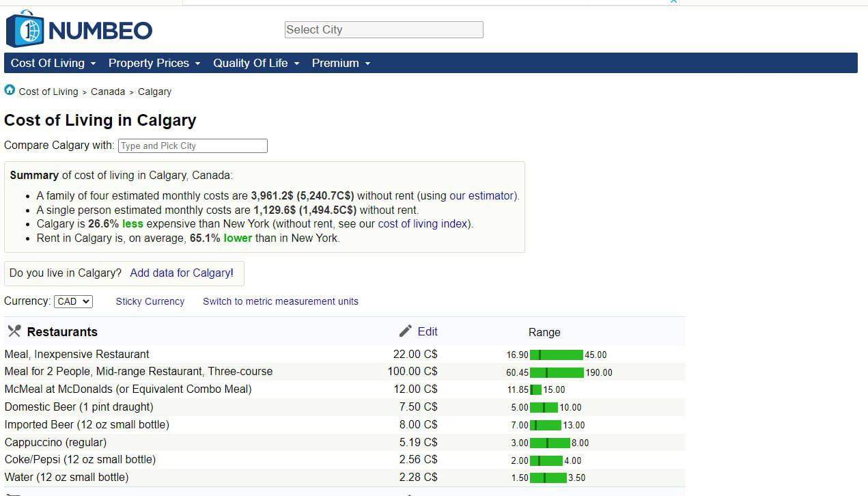
Task: Click the Canada breadcrumb link
Action: click(108, 92)
